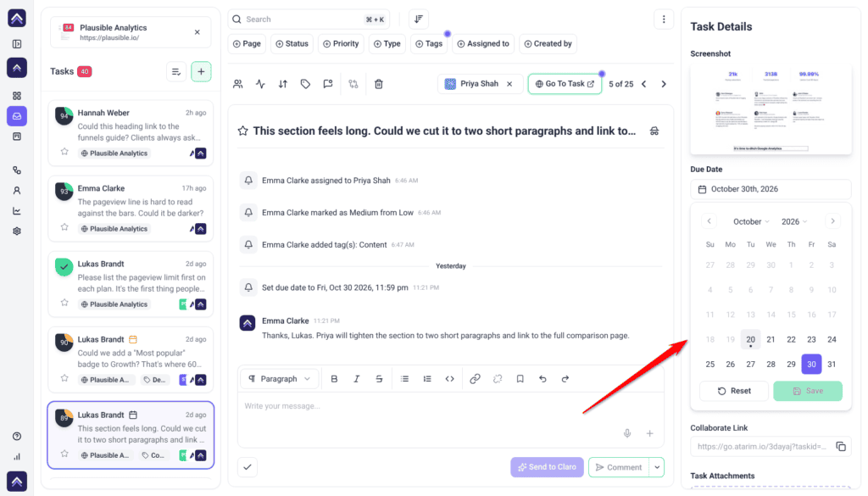This screenshot has height=496, width=868.
Task: Click the task list filter icon
Action: pyautogui.click(x=176, y=72)
